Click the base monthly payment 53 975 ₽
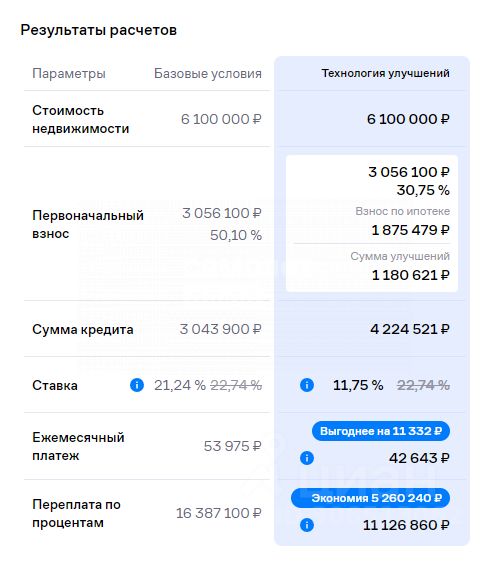Image resolution: width=490 pixels, height=570 pixels. click(233, 446)
